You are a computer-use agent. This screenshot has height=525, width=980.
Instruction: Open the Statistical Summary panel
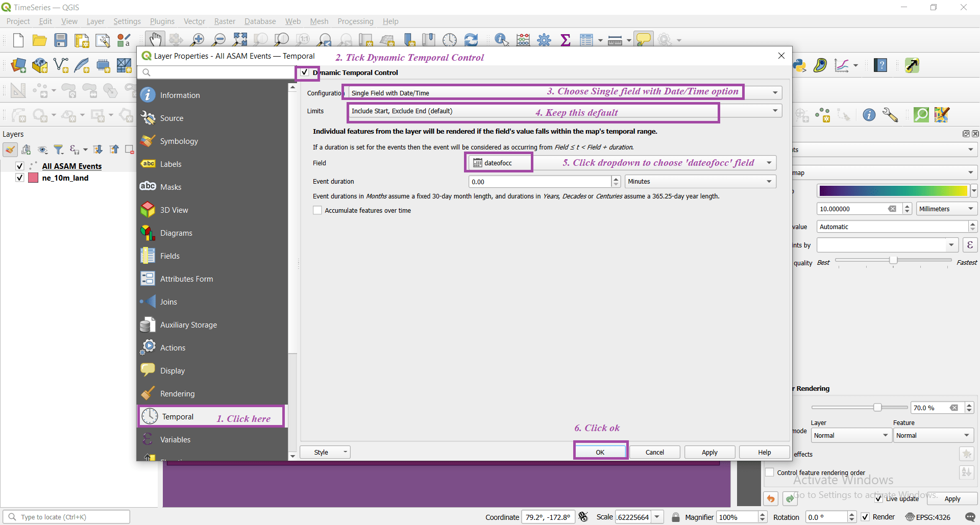tap(565, 39)
